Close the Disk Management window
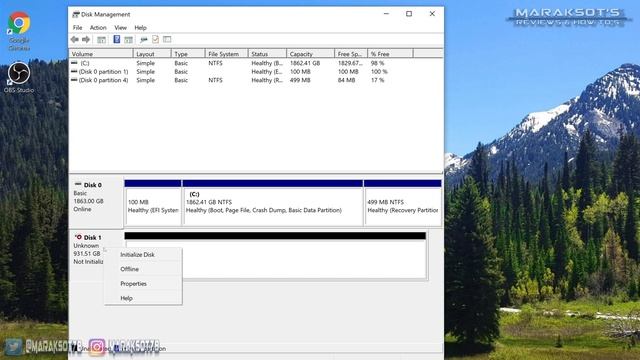Image resolution: width=640 pixels, height=360 pixels. click(x=432, y=14)
